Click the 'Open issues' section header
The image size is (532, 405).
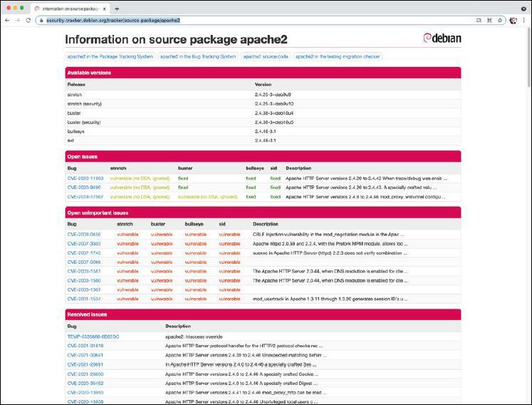click(263, 157)
